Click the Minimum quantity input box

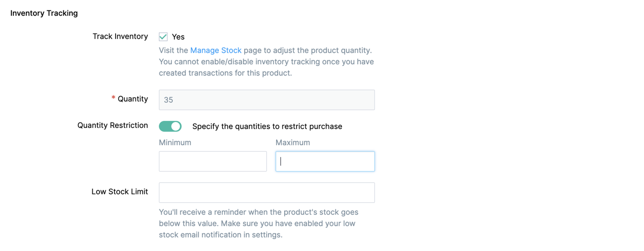click(x=212, y=161)
